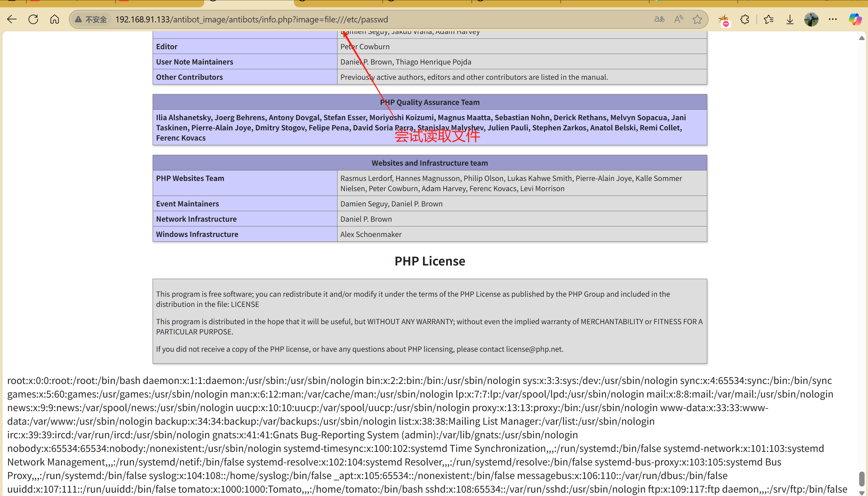Click the Editor row label
The image size is (868, 496).
point(167,46)
